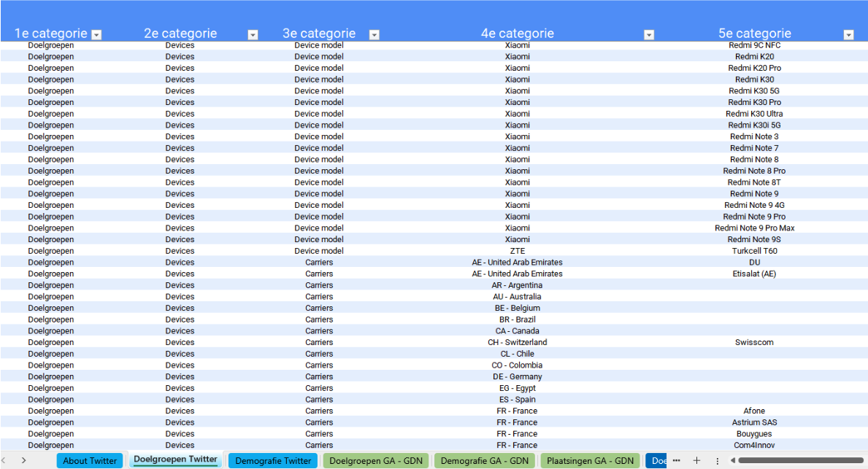Select the Afone cell
Screen dimensions: 868x469
coord(755,411)
